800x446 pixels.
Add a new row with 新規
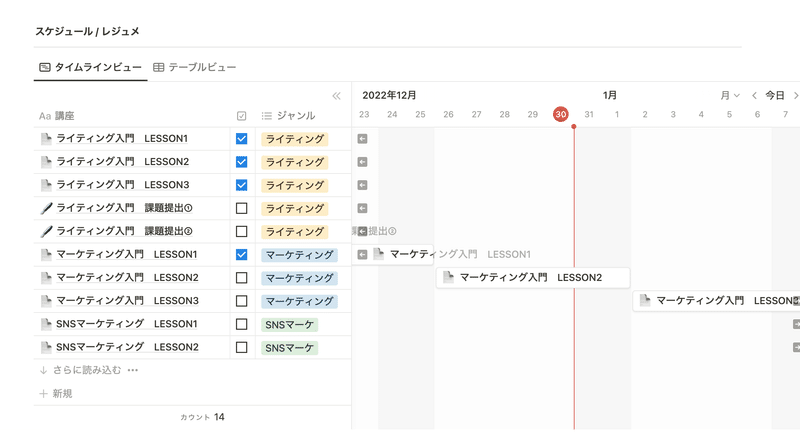tap(56, 393)
